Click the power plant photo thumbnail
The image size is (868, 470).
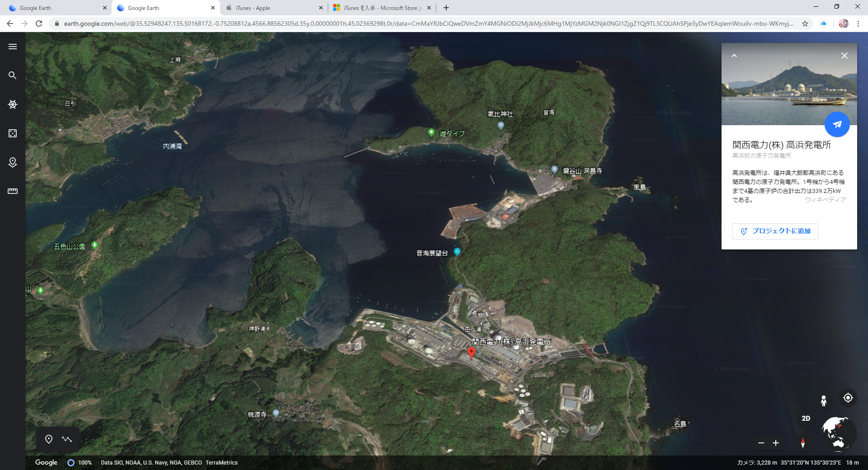[x=789, y=84]
